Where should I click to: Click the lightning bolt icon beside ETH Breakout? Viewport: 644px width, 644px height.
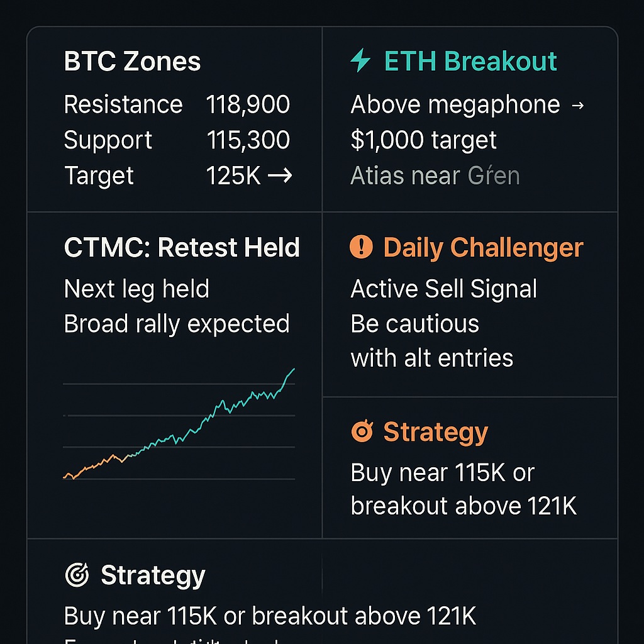tap(360, 60)
